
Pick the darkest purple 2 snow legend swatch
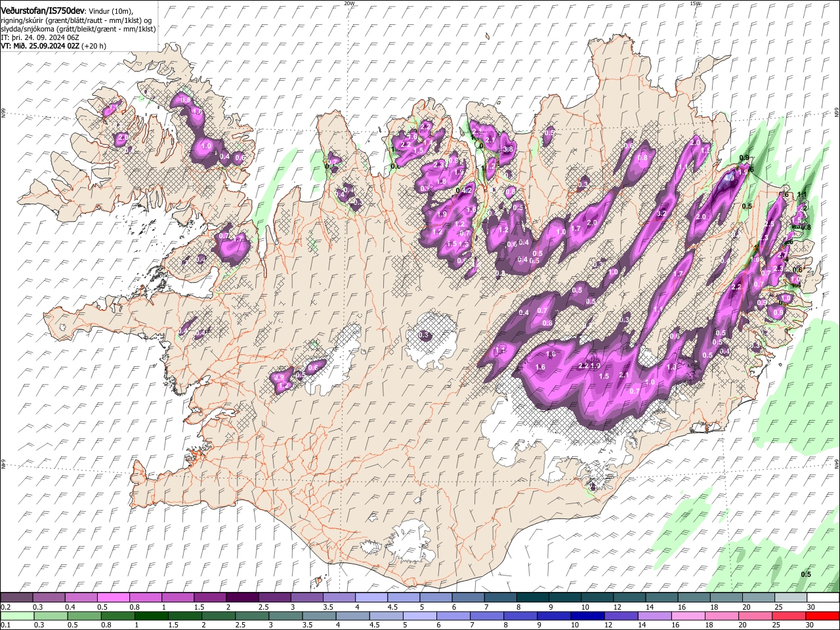tap(241, 598)
